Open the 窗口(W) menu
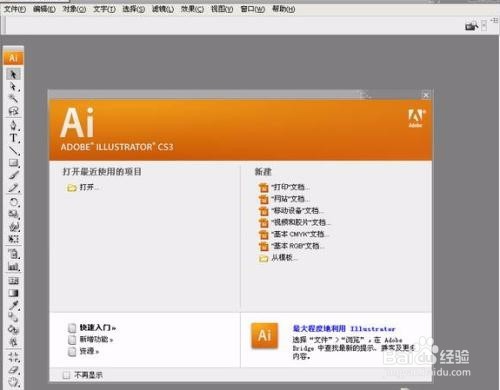The height and width of the screenshot is (390, 500). coord(252,9)
